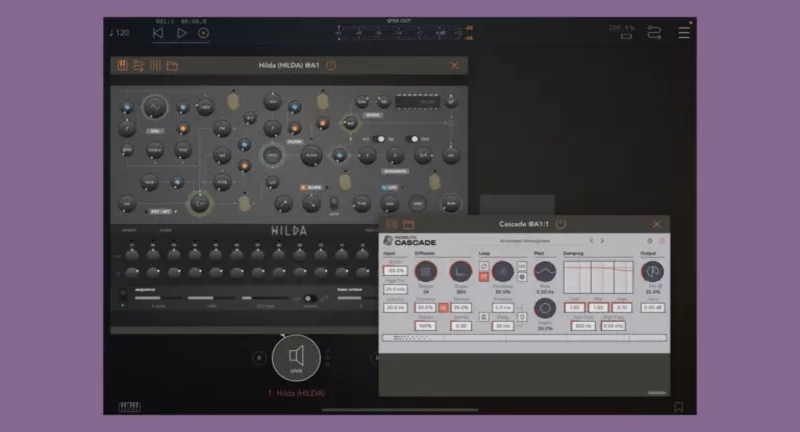
Task: Toggle the left Hilda filter mode switch
Action: coord(380,139)
